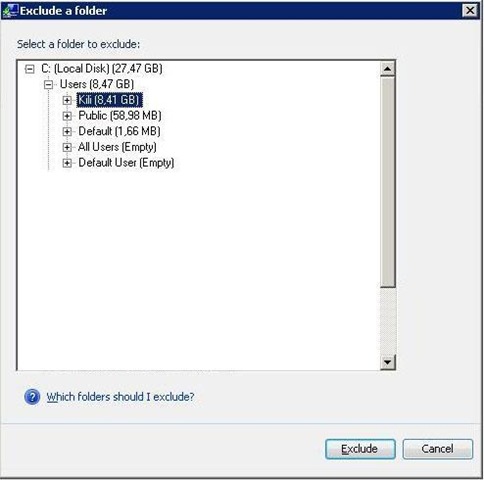Viewport: 484px width, 480px height.
Task: Select the Public (58,98 MB) folder
Action: tap(120, 116)
